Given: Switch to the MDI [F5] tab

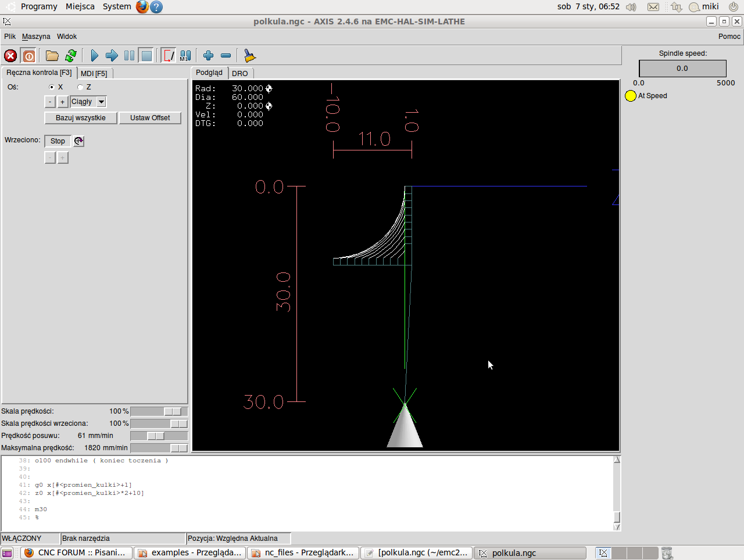Looking at the screenshot, I should tap(94, 74).
